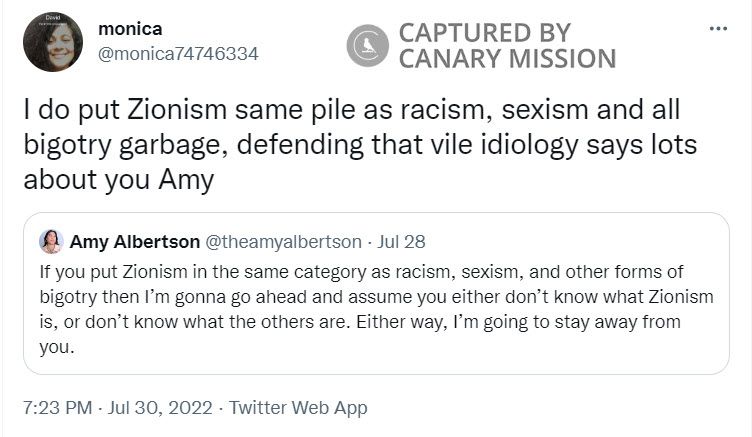Click monica's profile avatar photo
This screenshot has height=437, width=752.
52,41
